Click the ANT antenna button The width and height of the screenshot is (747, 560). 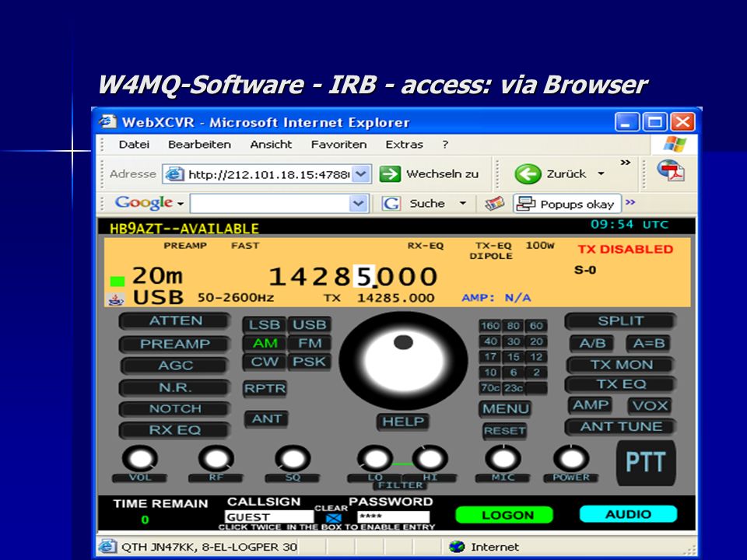267,419
